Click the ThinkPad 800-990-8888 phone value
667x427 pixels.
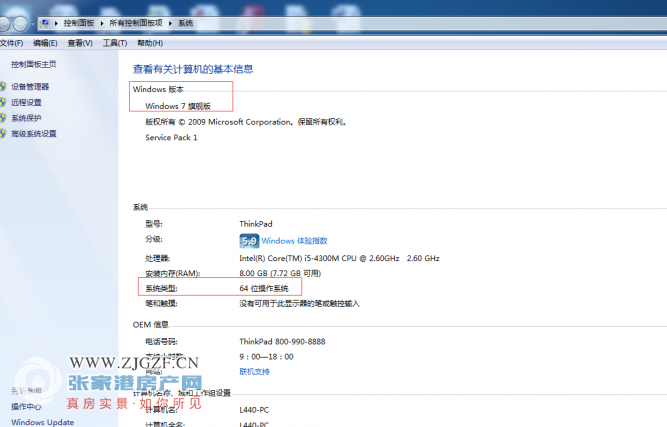282,342
